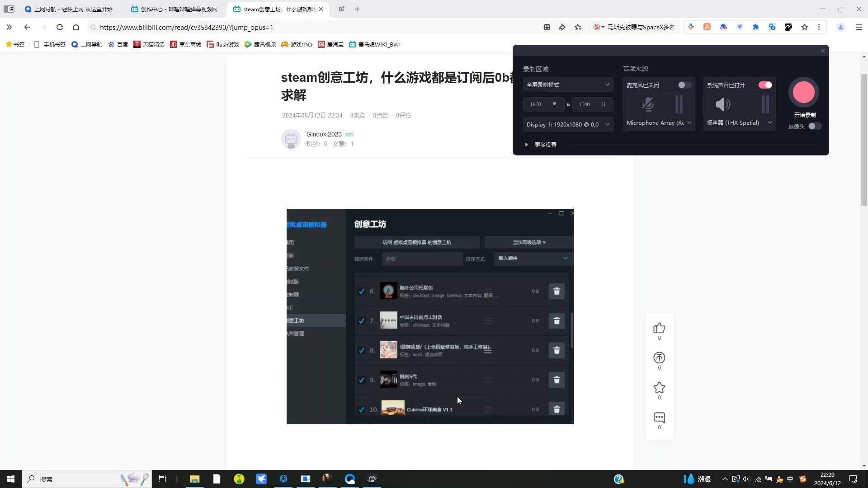Image resolution: width=868 pixels, height=488 pixels.
Task: Open the 百度 bookmark
Action: click(118, 44)
